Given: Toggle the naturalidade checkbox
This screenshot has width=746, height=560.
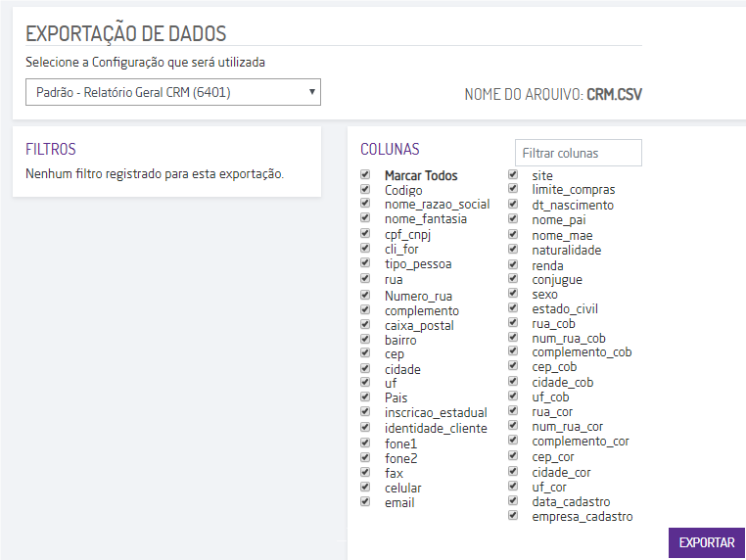Looking at the screenshot, I should [513, 250].
